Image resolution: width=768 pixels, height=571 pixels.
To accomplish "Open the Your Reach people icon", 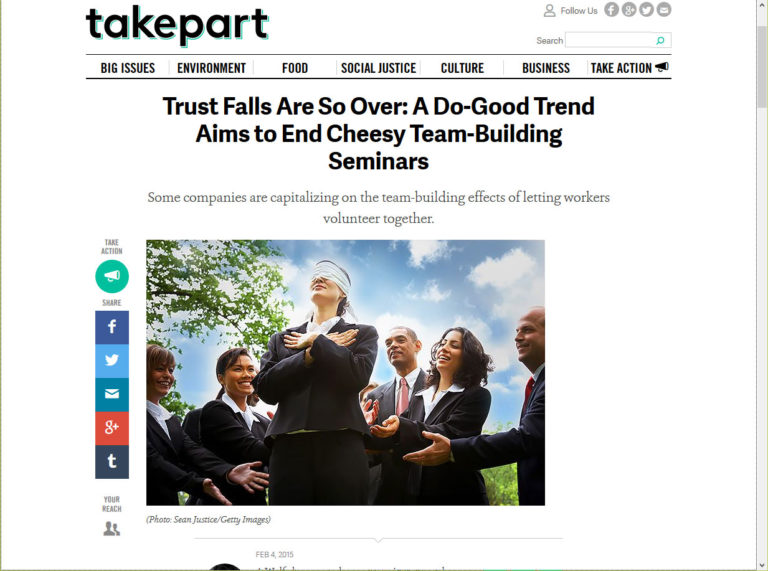I will click(112, 529).
